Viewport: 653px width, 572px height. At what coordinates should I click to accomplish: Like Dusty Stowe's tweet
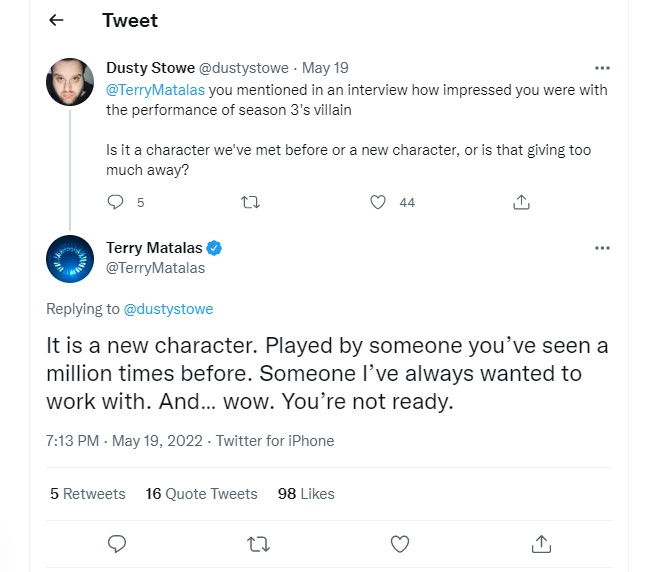coord(378,202)
